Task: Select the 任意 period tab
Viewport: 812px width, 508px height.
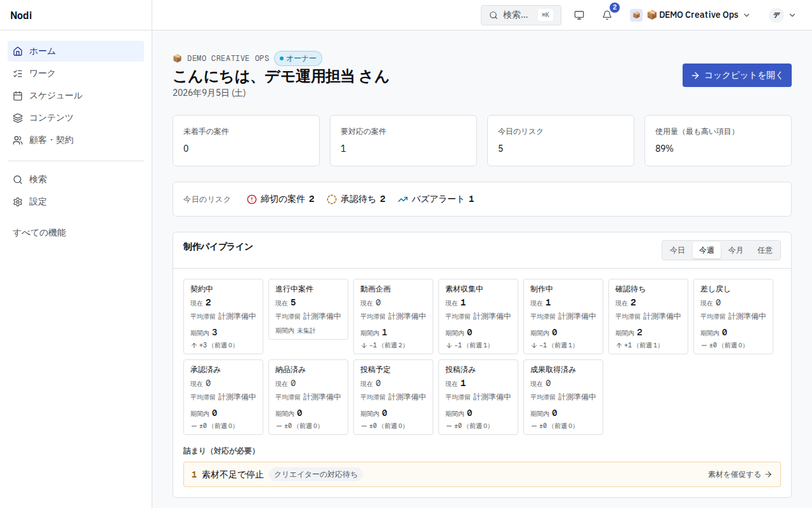Action: point(765,250)
